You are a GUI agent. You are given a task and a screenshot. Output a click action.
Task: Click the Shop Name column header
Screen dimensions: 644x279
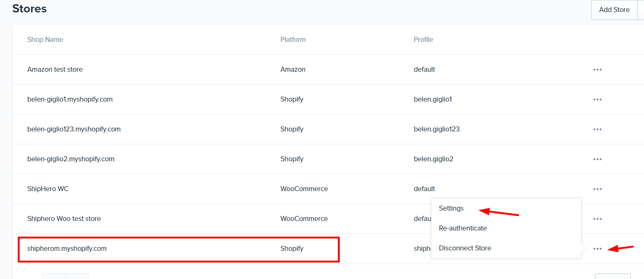[45, 40]
